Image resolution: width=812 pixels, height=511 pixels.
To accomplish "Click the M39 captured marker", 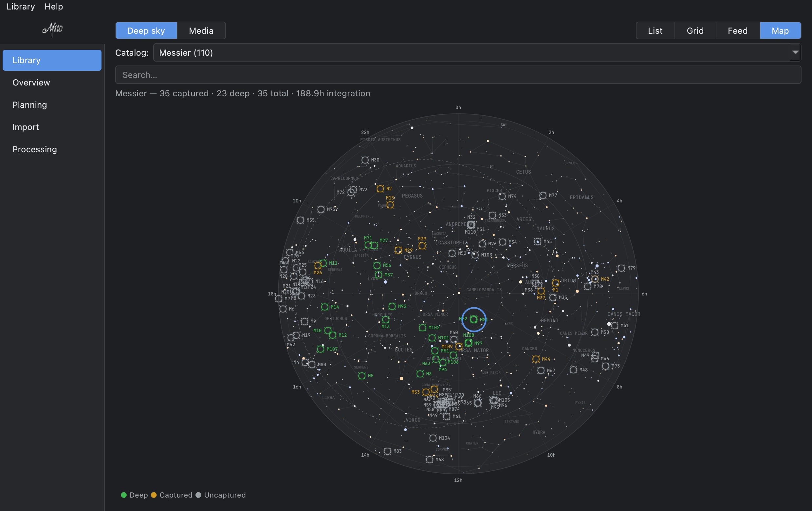I will (x=422, y=246).
